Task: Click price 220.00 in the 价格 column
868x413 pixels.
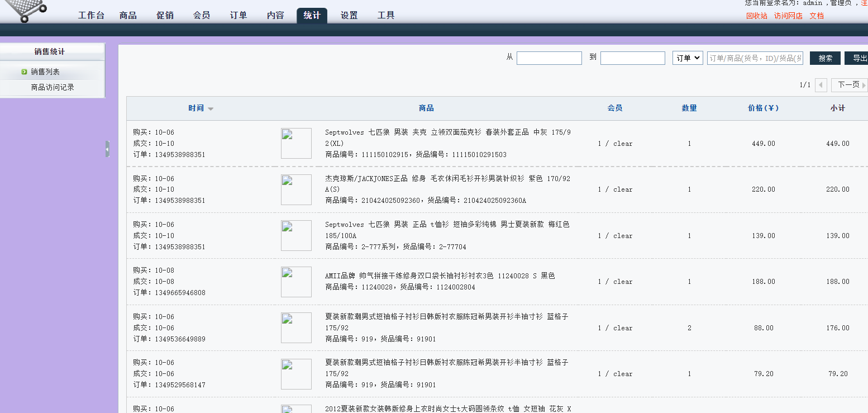Action: coord(764,189)
